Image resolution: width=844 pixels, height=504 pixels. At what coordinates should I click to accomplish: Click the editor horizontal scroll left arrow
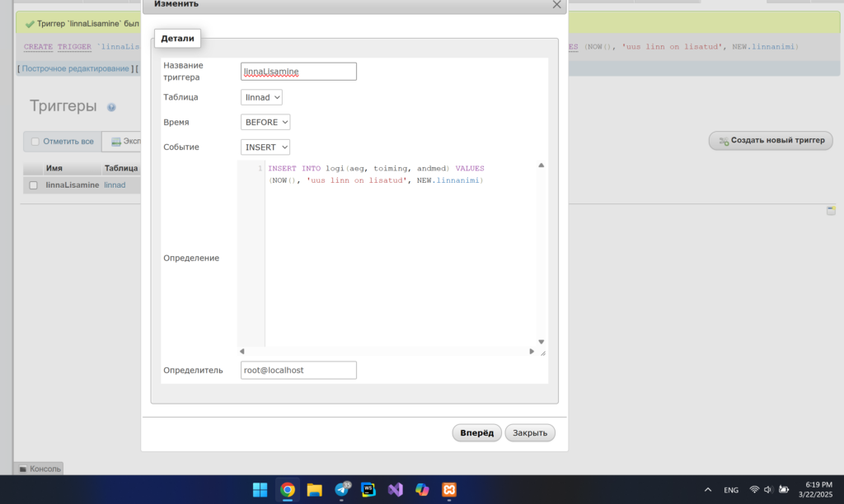241,352
